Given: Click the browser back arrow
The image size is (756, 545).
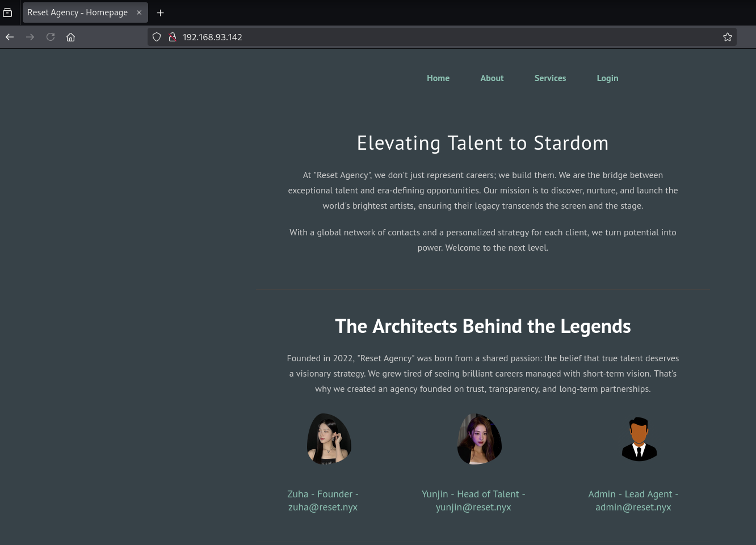Looking at the screenshot, I should click(x=10, y=37).
